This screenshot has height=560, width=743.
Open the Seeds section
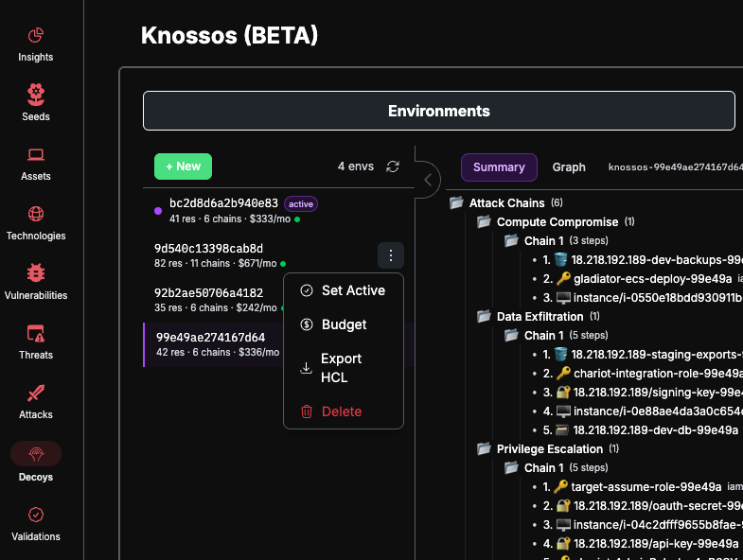click(36, 102)
